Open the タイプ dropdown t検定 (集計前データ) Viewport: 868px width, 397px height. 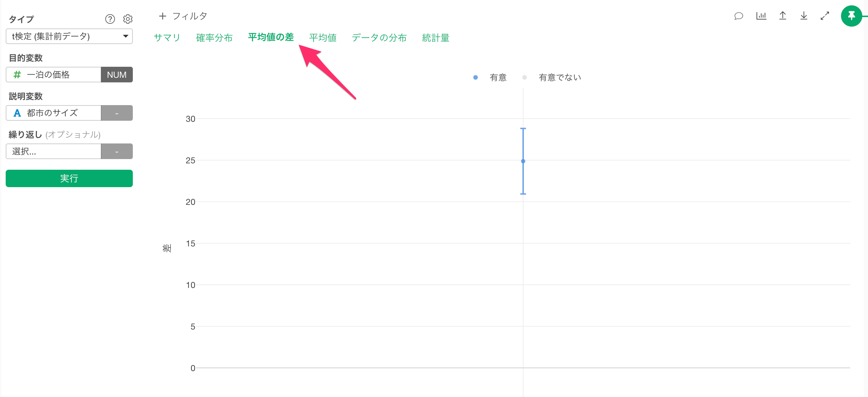69,36
